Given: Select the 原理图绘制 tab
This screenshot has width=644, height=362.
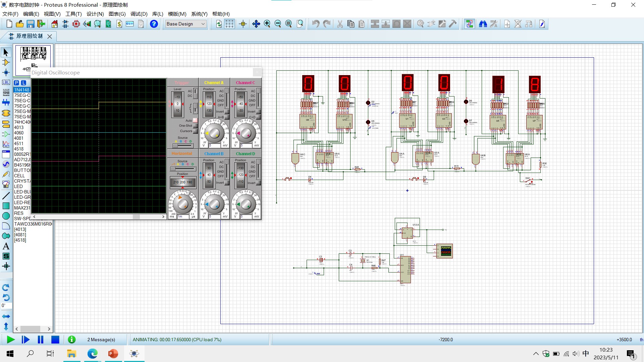Looking at the screenshot, I should click(x=30, y=36).
